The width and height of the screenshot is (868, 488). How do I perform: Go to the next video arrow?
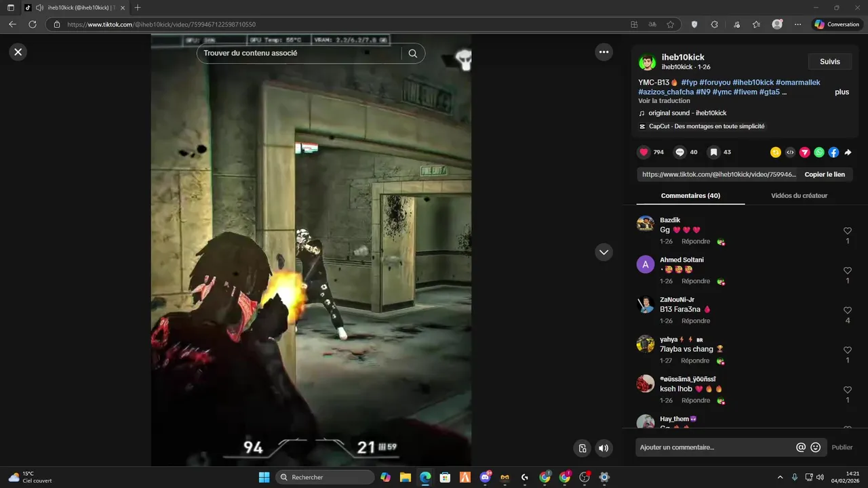point(604,252)
